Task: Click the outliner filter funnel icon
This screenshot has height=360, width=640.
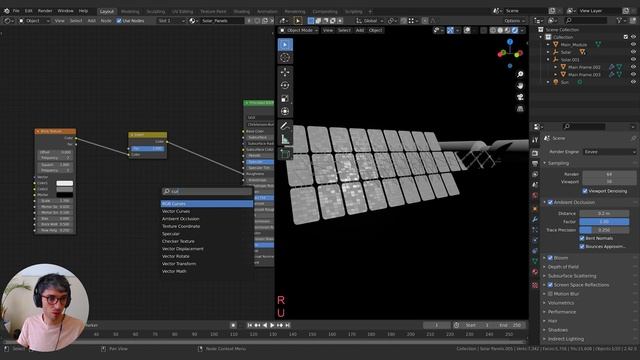Action: (620, 20)
